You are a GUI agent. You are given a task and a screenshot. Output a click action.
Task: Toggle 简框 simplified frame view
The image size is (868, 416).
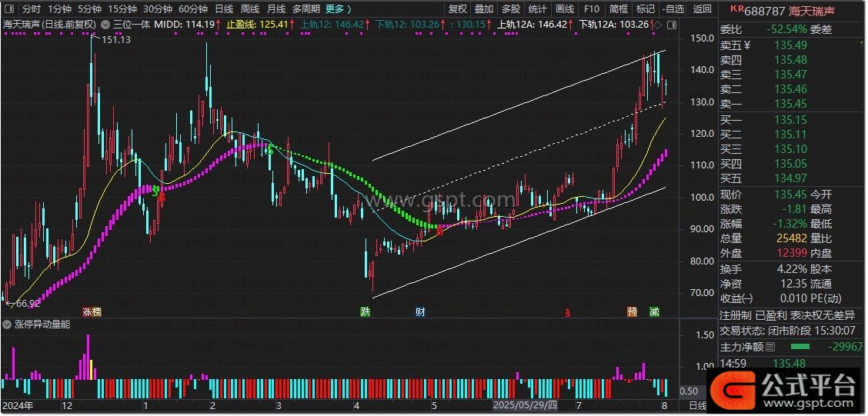tap(618, 9)
